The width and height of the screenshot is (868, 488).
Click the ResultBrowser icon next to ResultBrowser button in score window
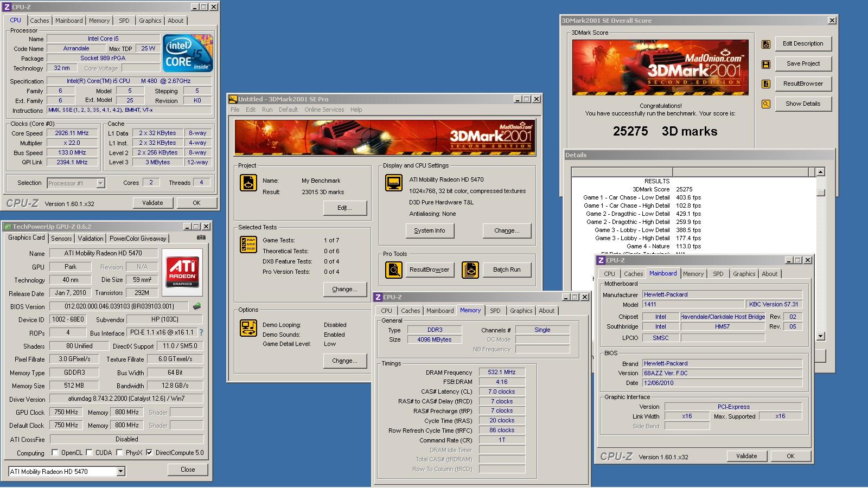(x=766, y=84)
